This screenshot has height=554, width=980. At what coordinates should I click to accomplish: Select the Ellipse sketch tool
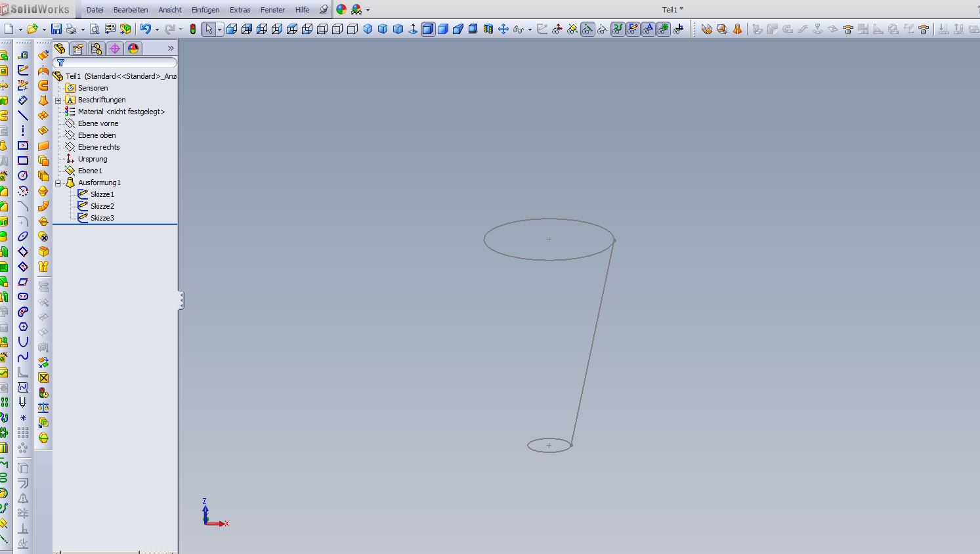(23, 236)
